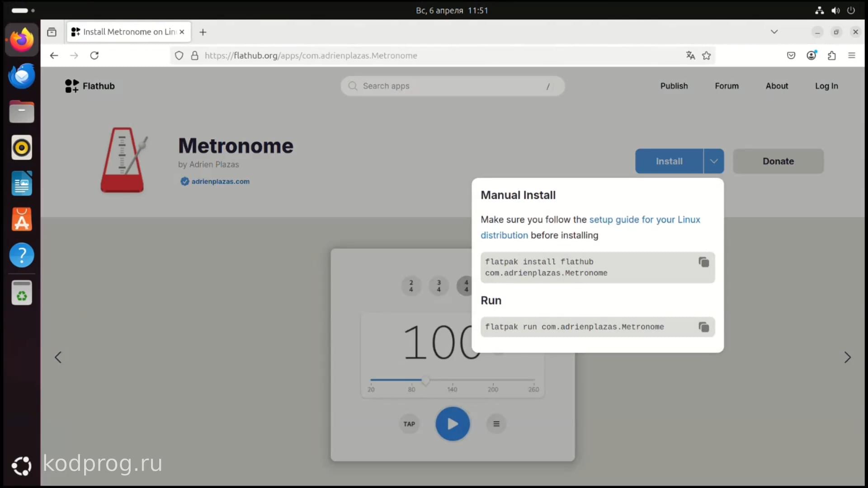Expand the list all tabs chevron

[x=774, y=32]
